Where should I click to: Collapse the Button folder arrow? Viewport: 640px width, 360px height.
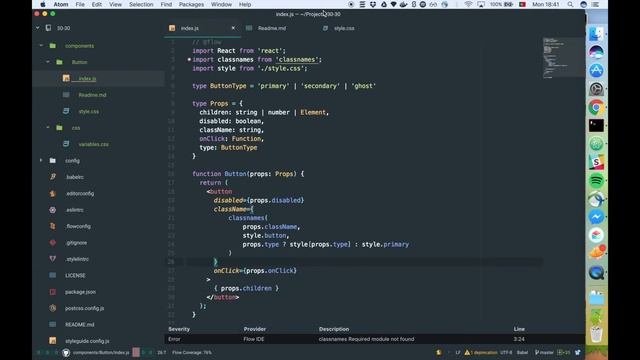point(48,62)
